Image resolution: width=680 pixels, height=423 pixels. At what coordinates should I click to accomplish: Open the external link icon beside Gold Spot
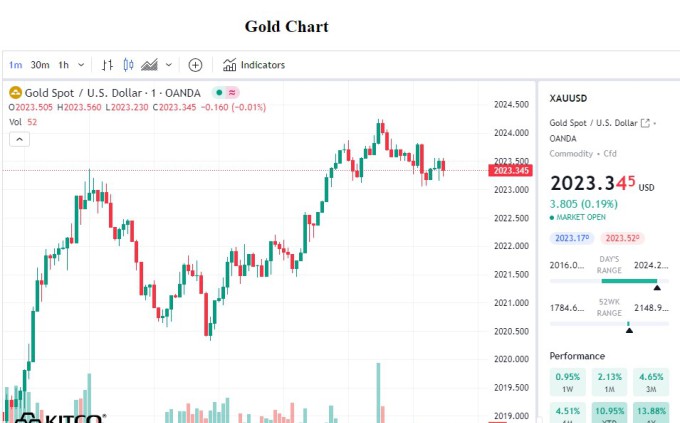[x=645, y=123]
